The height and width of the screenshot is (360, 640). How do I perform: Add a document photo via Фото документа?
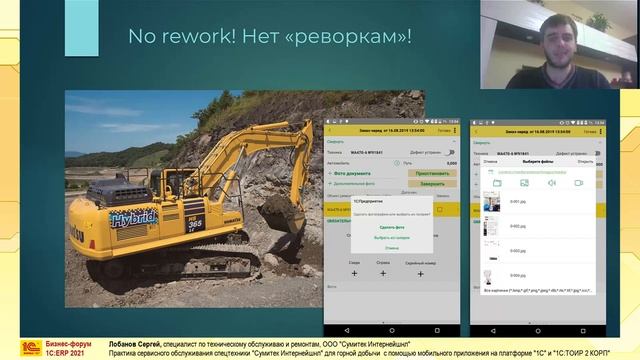(x=350, y=173)
